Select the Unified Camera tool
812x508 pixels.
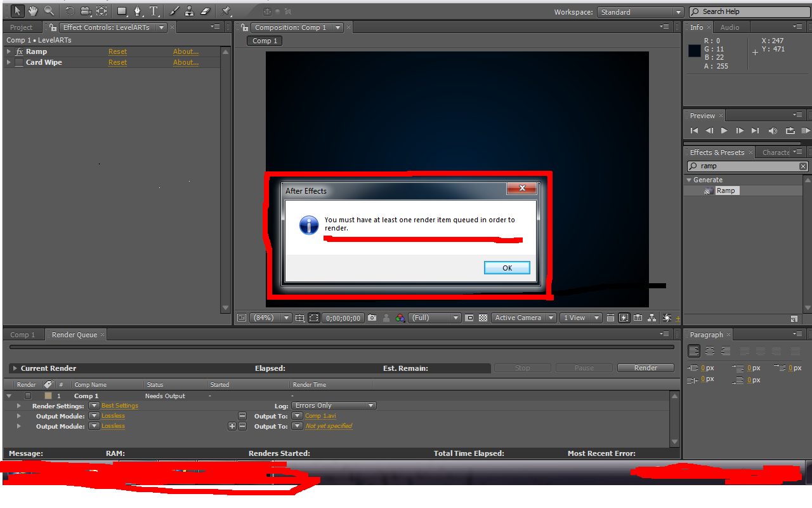pos(86,11)
